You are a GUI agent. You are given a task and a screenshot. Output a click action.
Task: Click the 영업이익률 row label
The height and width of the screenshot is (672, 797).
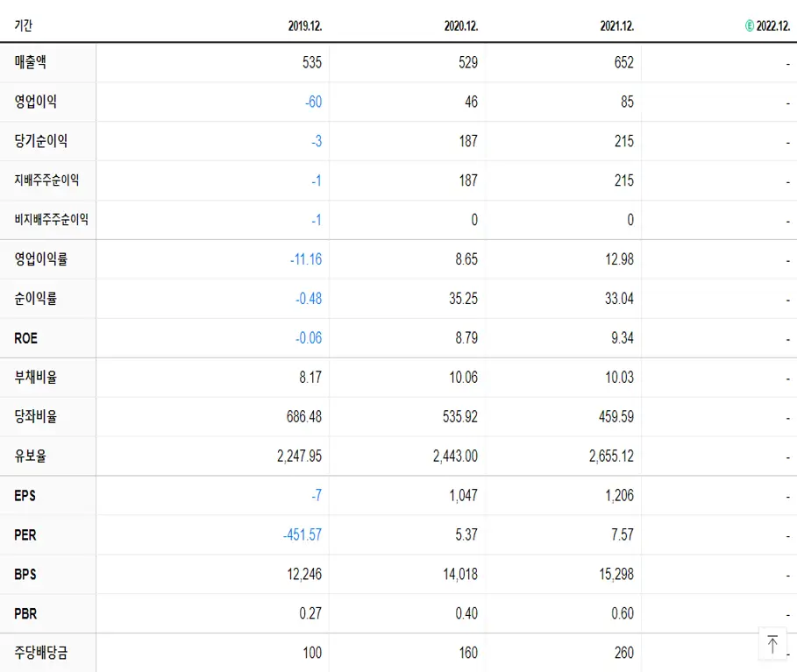40,259
